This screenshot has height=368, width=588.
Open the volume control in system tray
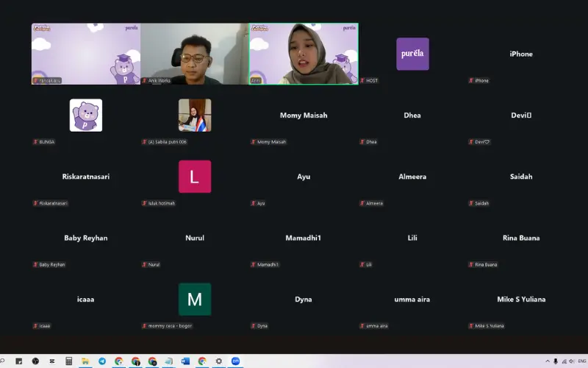[x=573, y=361]
